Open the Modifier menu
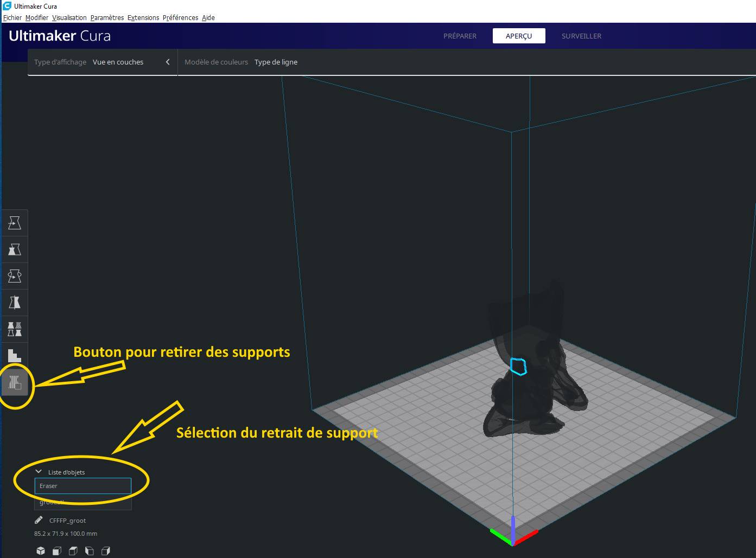Viewport: 756px width, 558px height. pyautogui.click(x=37, y=18)
